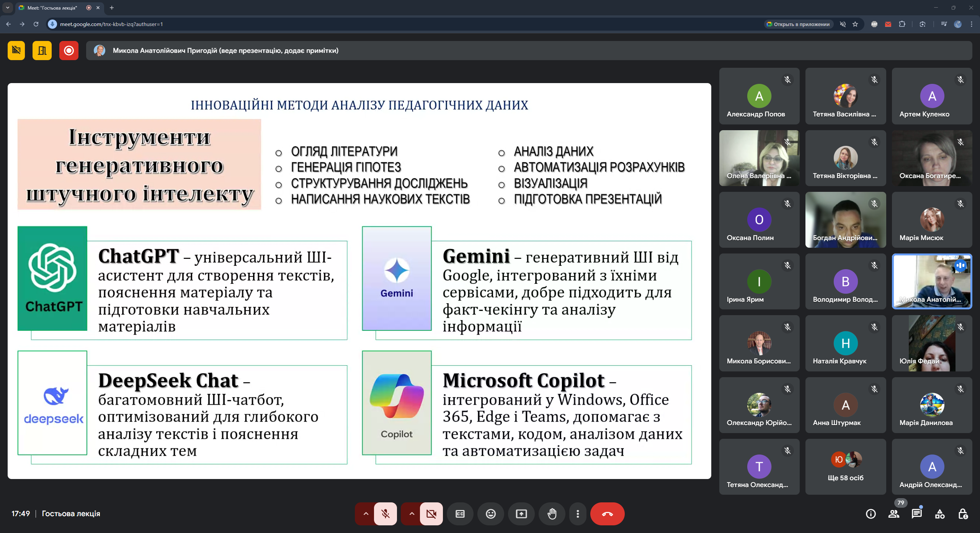Click 'Открыть в приложении' button
The image size is (980, 533).
click(x=798, y=24)
